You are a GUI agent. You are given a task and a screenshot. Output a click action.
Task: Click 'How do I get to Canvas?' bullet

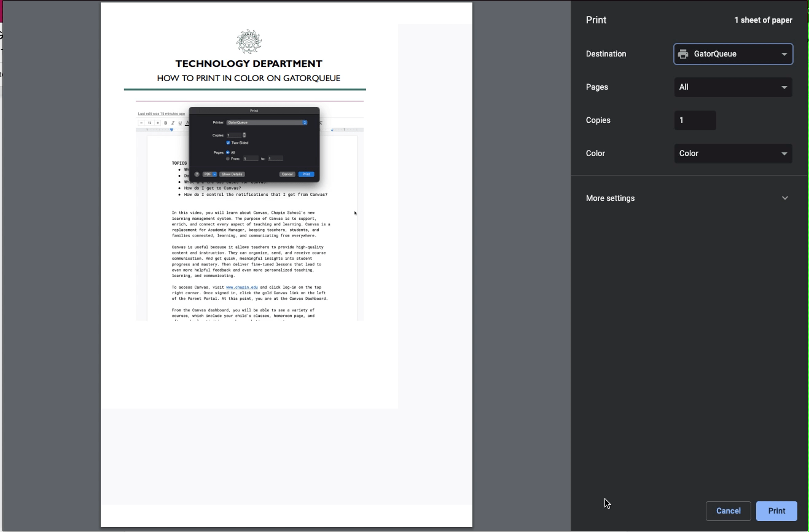(213, 188)
